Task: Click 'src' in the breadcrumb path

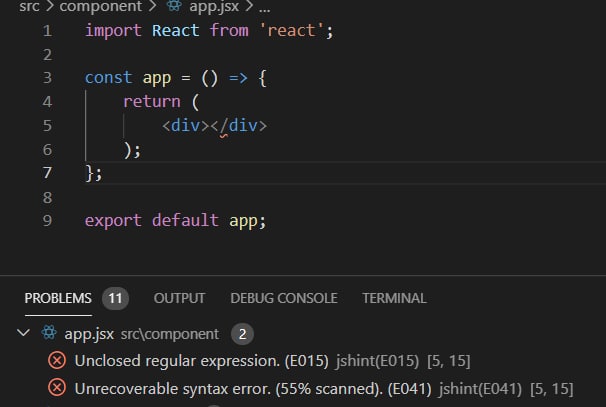Action: point(29,6)
